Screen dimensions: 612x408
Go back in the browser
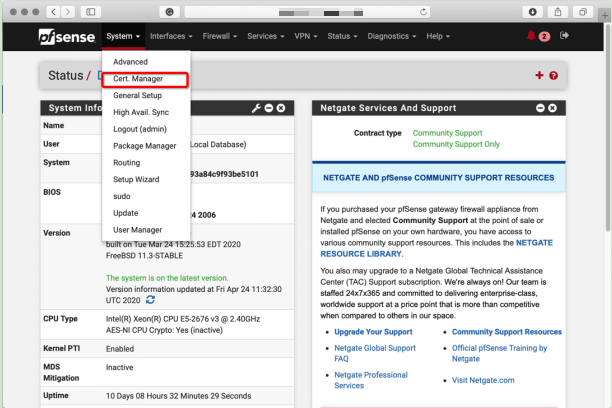[53, 12]
